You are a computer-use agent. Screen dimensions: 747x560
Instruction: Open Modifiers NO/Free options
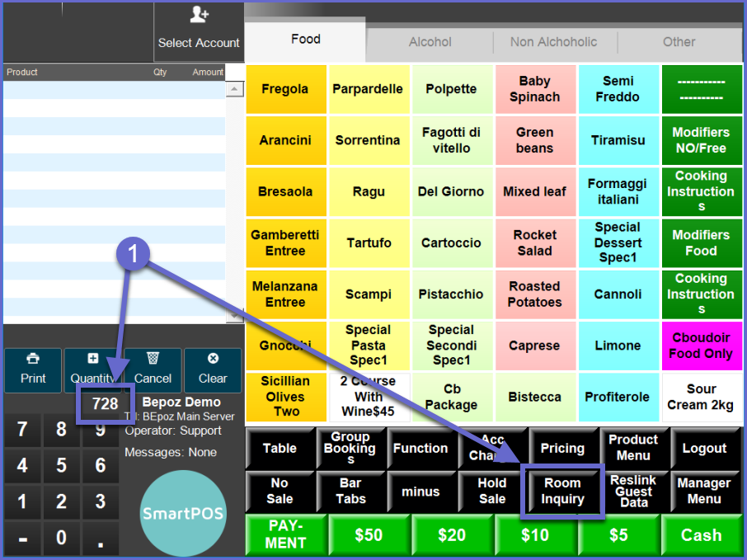tap(701, 140)
